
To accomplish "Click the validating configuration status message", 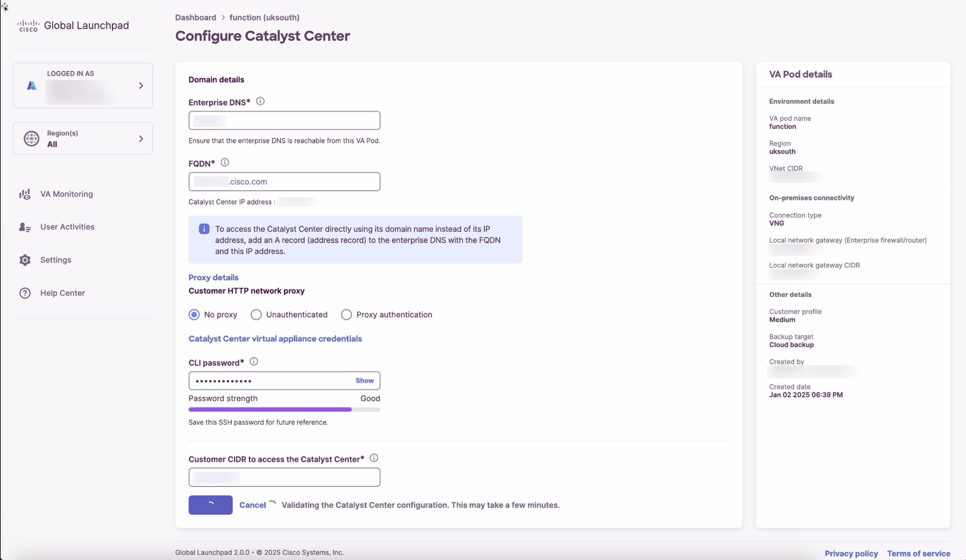I will tap(421, 505).
